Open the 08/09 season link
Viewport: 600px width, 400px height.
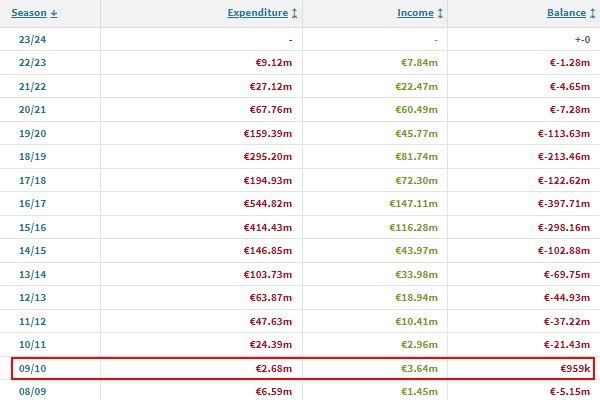[x=33, y=392]
